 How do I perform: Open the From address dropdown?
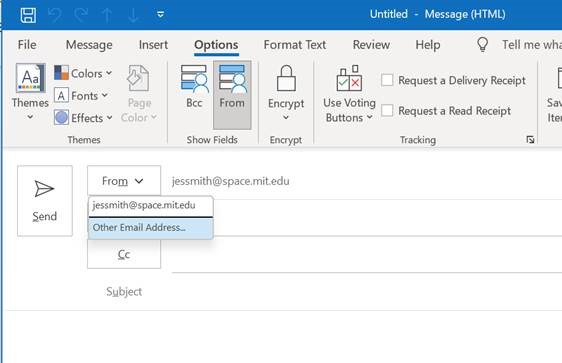tap(124, 181)
